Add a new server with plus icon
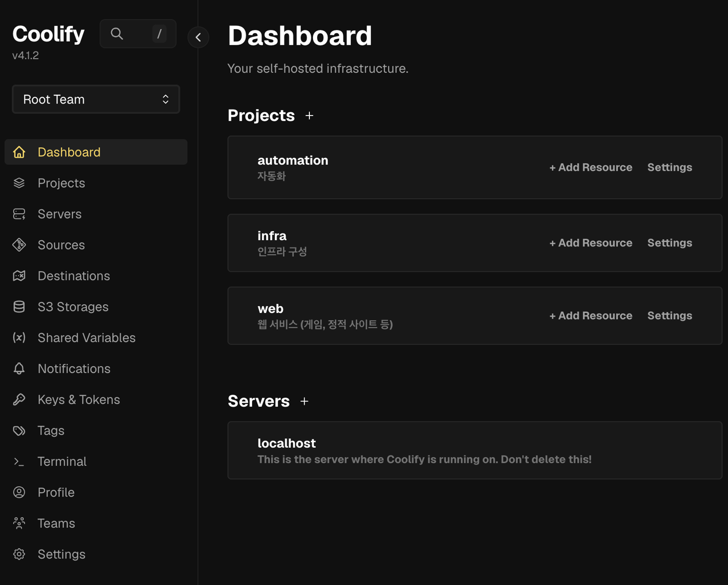 coord(305,401)
